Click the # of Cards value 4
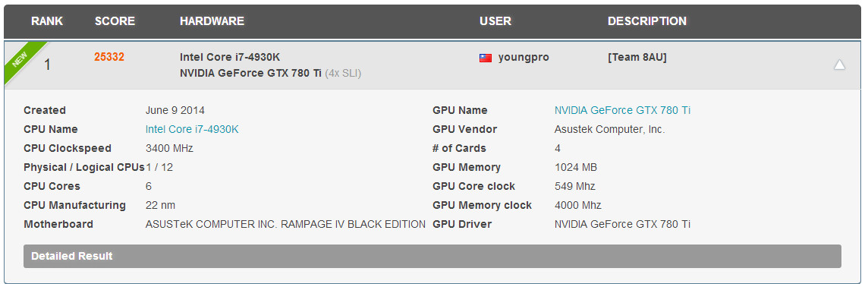This screenshot has width=868, height=284. (x=558, y=148)
